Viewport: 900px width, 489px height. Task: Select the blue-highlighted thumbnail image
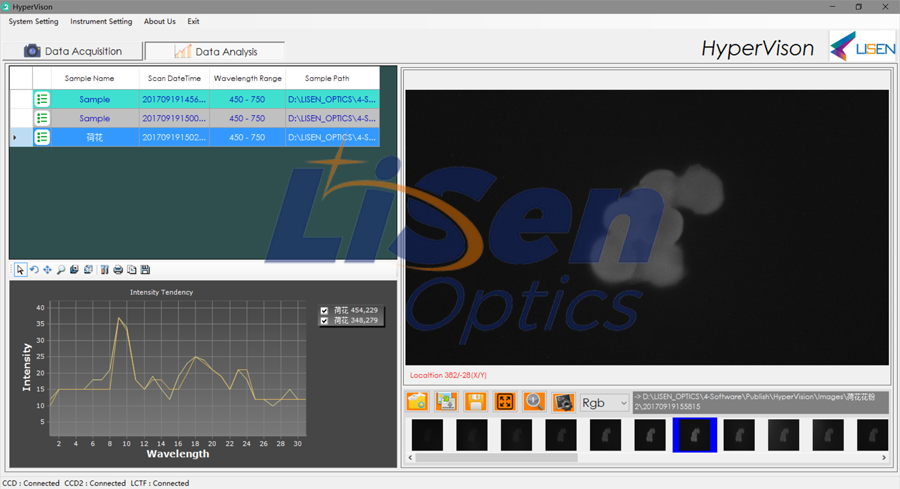[695, 435]
